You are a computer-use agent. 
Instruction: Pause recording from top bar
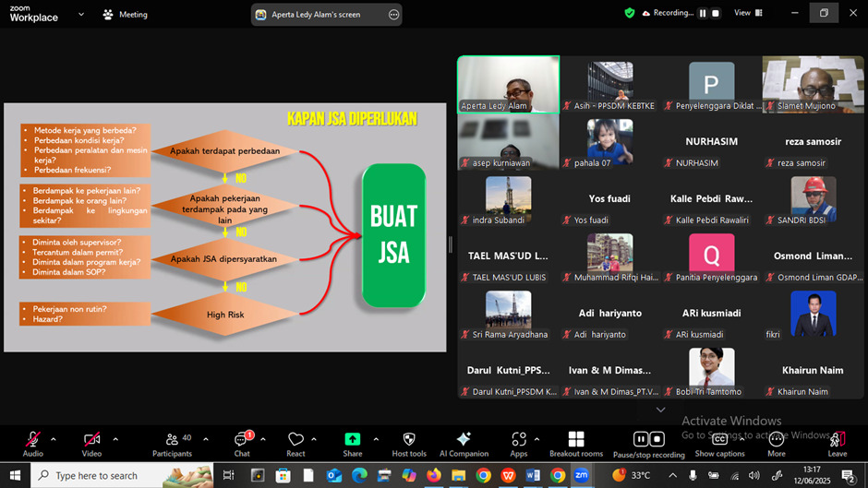click(703, 13)
